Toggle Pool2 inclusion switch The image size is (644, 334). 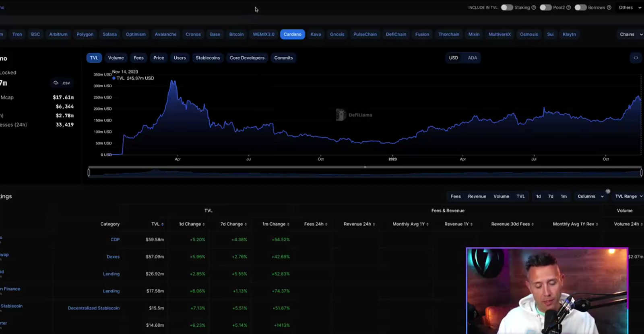[545, 8]
